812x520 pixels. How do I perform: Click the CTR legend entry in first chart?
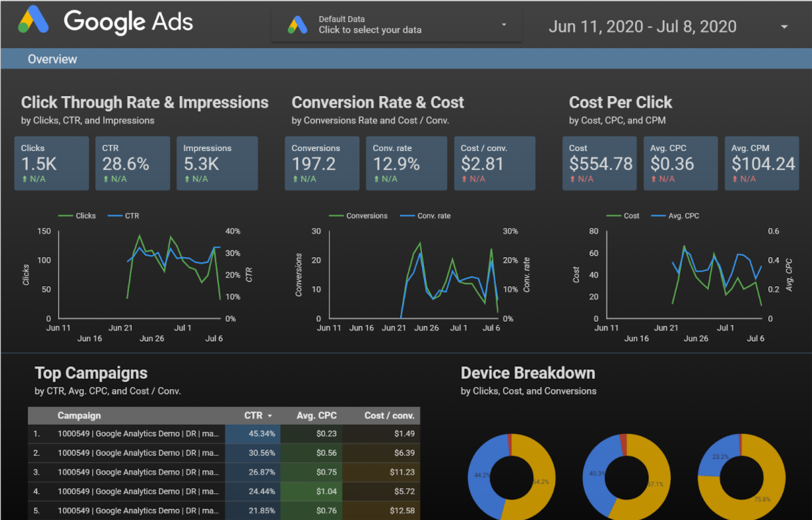point(123,216)
